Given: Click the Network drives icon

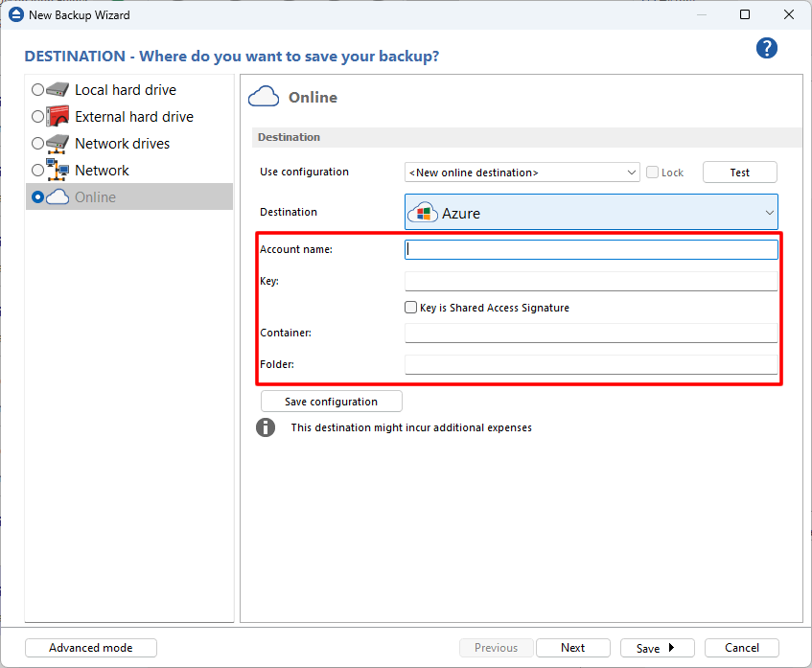Looking at the screenshot, I should [58, 144].
